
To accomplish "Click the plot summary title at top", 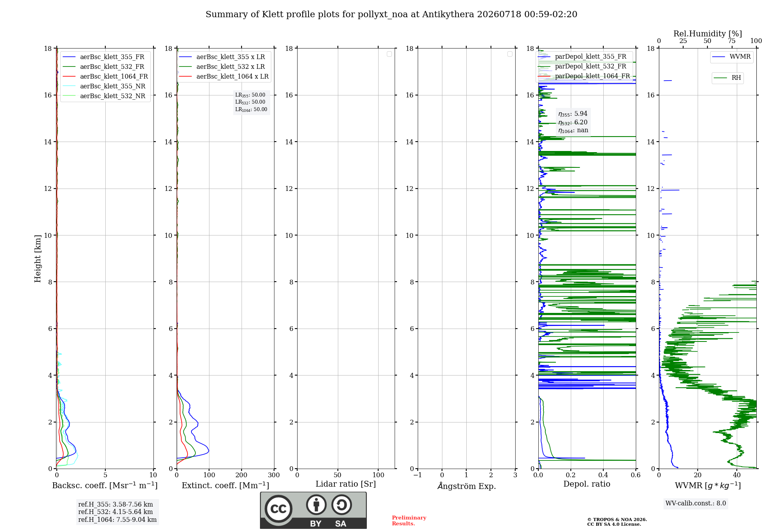I will 391,14.
